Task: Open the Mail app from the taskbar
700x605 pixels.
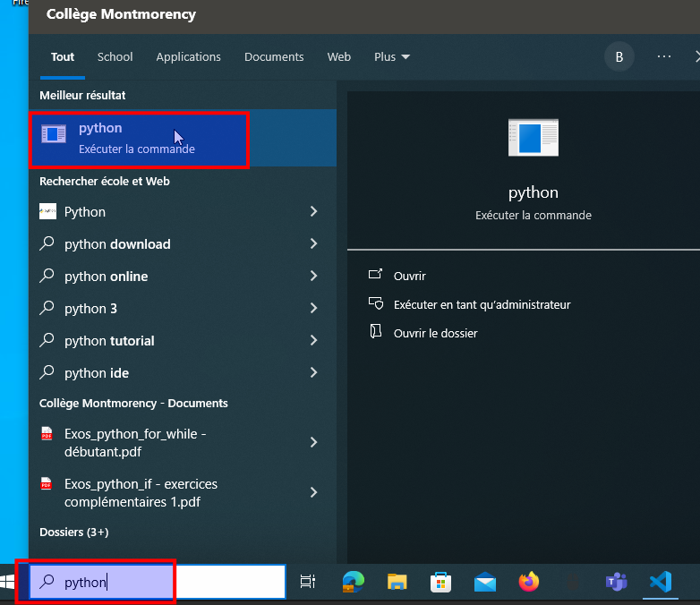Action: (x=485, y=582)
